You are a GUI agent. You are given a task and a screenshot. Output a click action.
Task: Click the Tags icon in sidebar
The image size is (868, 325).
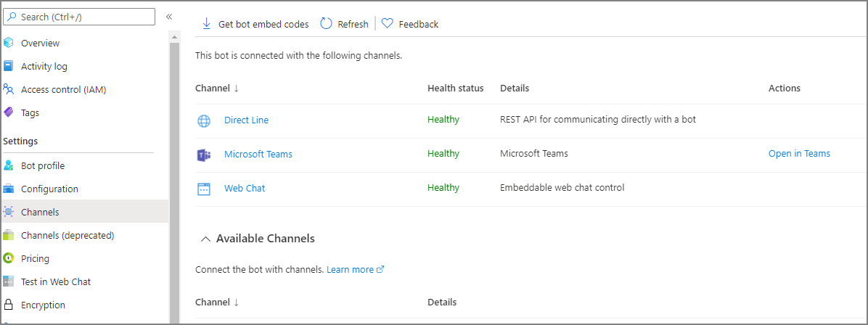point(9,112)
